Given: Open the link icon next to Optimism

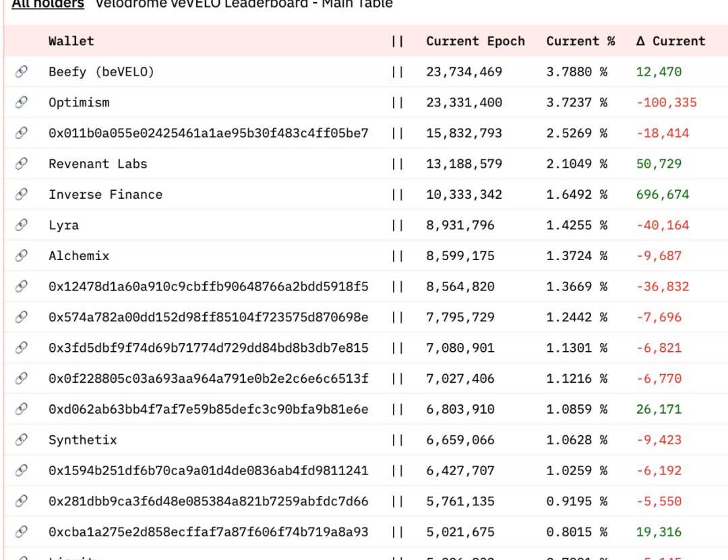Looking at the screenshot, I should click(x=22, y=102).
